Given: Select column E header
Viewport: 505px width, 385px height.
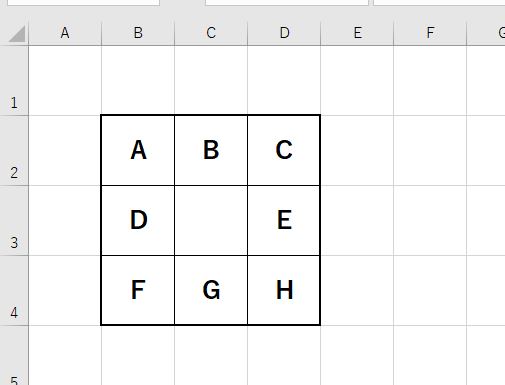Looking at the screenshot, I should coord(357,33).
